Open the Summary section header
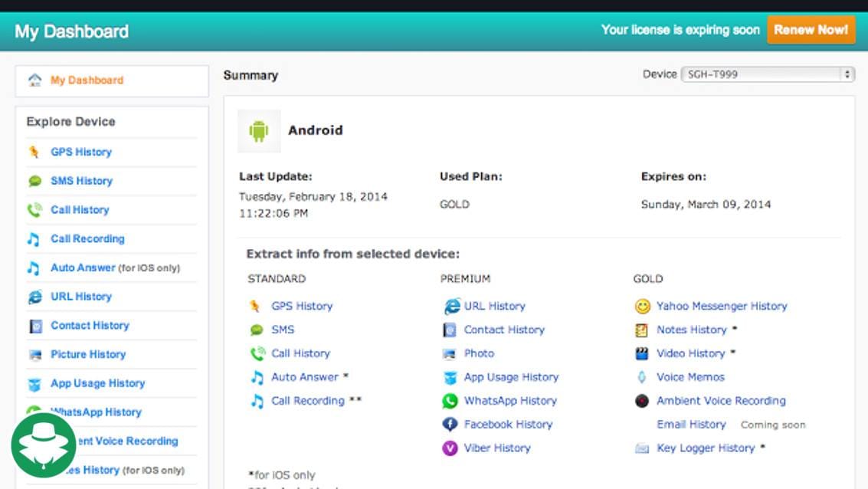The height and width of the screenshot is (489, 868). point(250,75)
